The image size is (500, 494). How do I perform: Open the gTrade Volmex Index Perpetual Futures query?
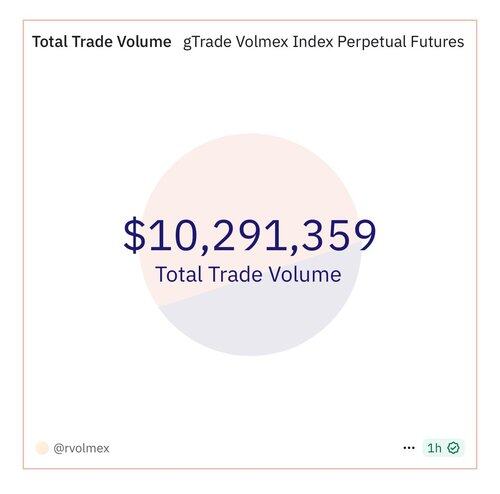(x=323, y=42)
